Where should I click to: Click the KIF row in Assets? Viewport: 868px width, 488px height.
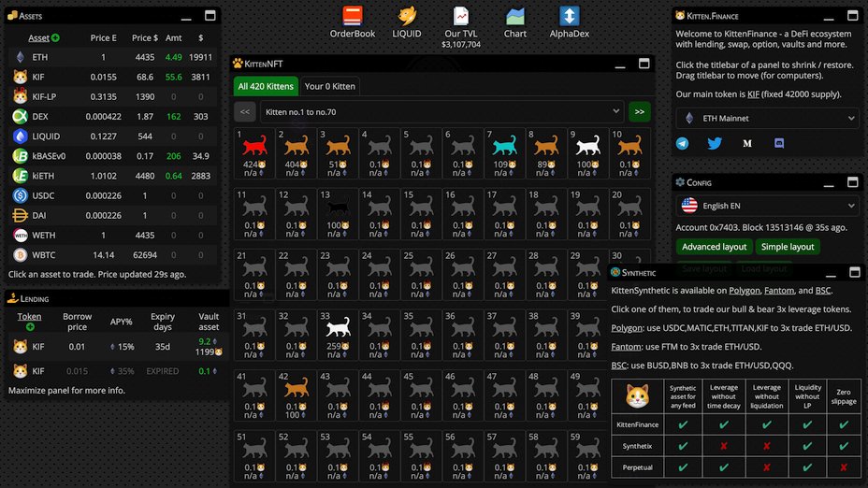pyautogui.click(x=113, y=77)
